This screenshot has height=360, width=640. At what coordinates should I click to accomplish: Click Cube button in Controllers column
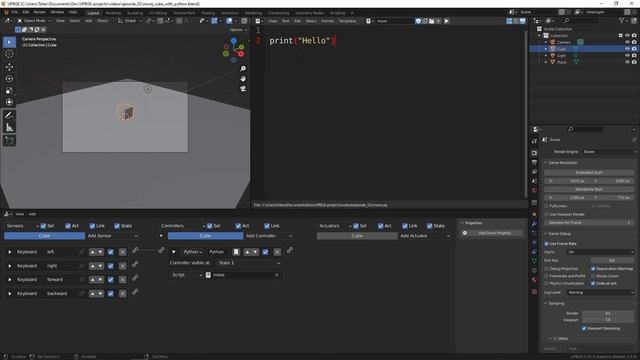205,236
